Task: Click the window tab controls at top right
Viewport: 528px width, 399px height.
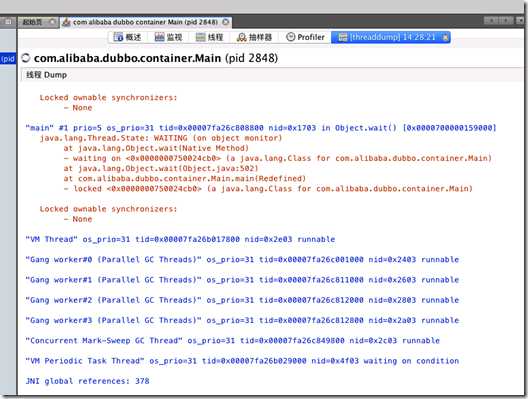Action: (503, 21)
